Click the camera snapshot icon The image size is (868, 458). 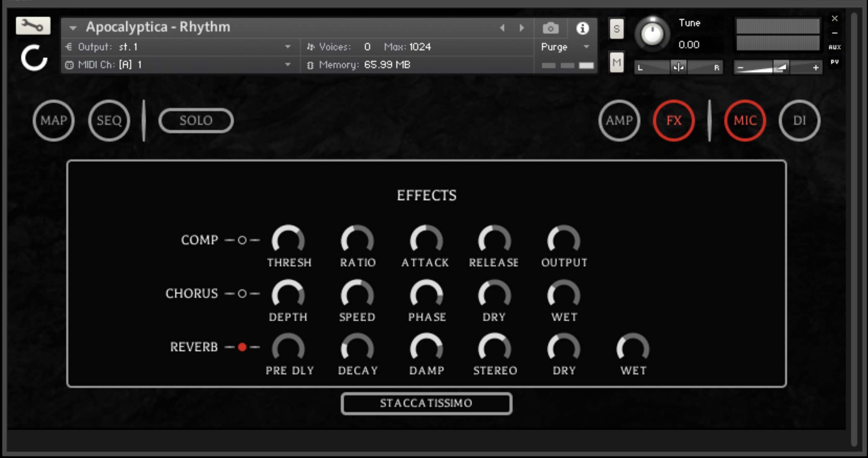coord(550,28)
